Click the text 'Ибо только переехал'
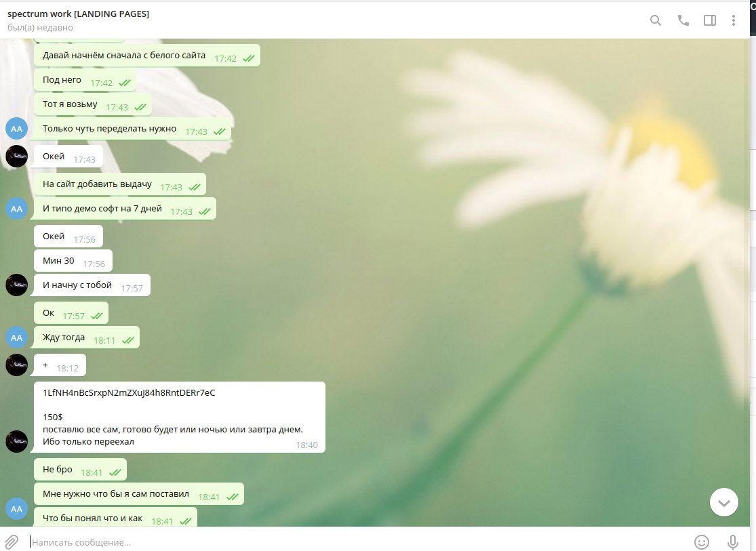756x551 pixels. click(x=88, y=442)
